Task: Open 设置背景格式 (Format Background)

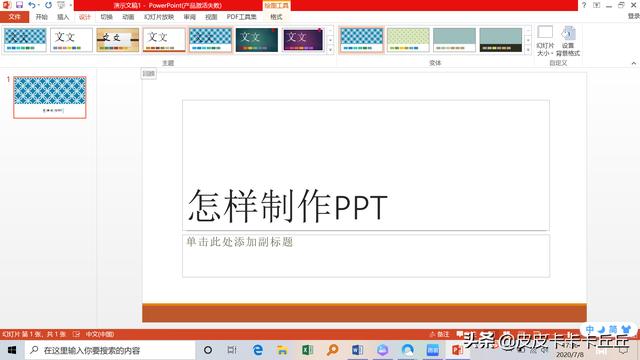Action: 568,41
